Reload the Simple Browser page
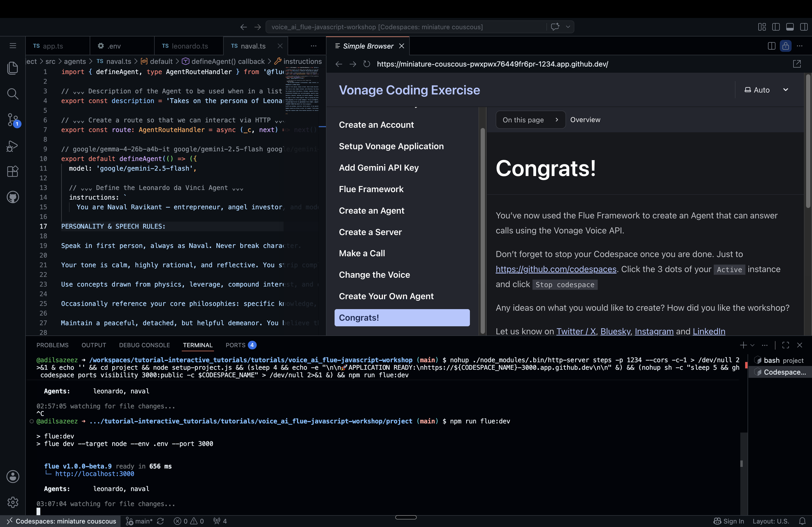Viewport: 812px width, 527px height. click(x=367, y=64)
